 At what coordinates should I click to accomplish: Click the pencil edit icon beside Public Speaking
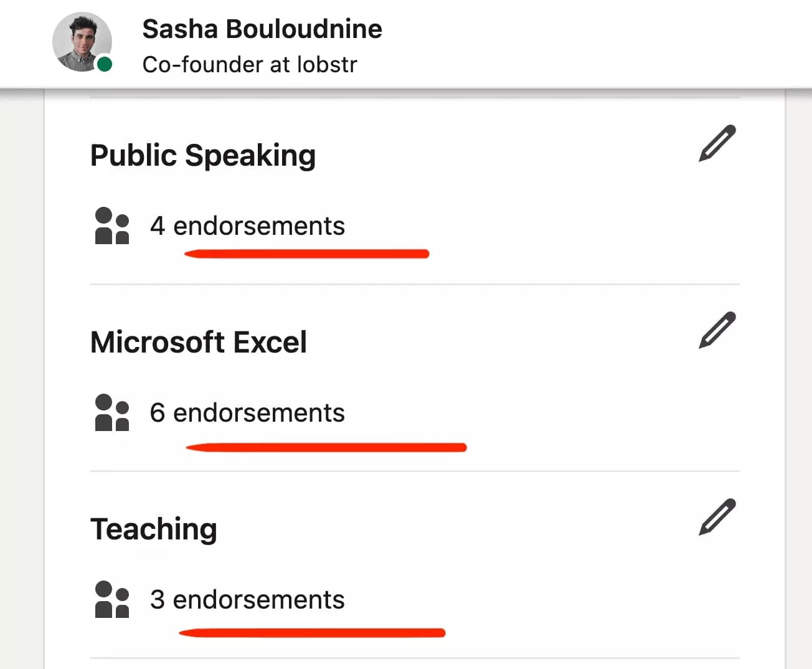coord(717,143)
